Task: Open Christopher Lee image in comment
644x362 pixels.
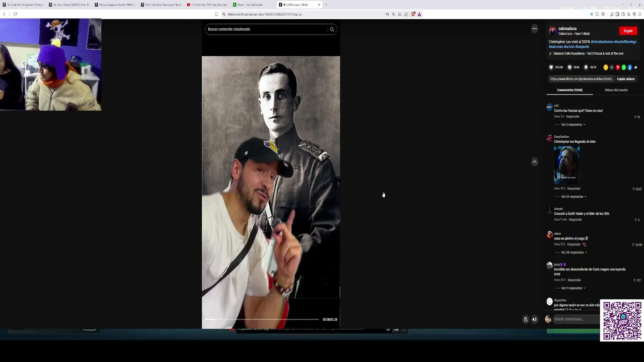Action: [567, 165]
